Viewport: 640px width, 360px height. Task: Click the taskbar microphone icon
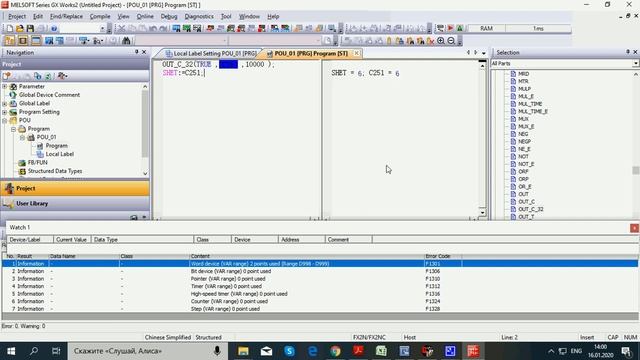point(217,351)
